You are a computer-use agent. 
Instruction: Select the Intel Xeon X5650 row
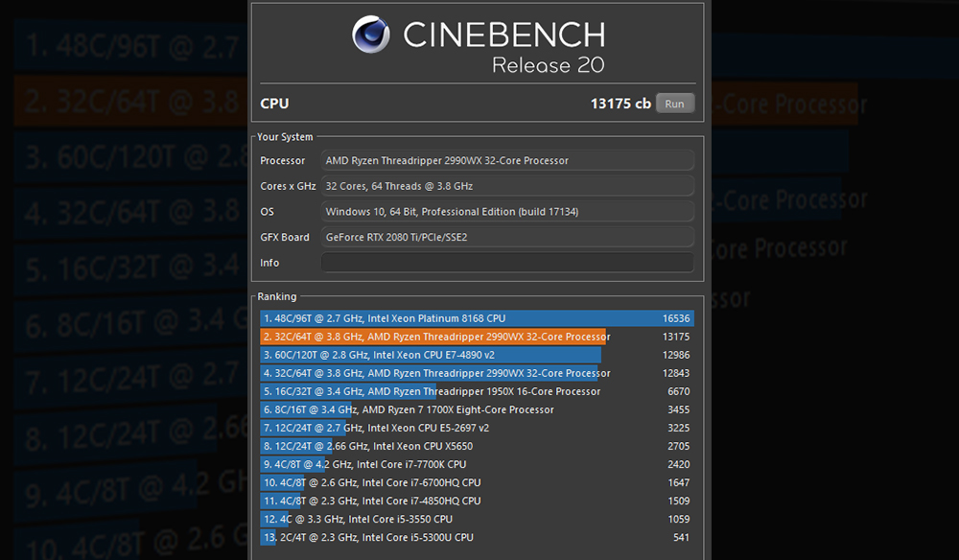(x=477, y=446)
